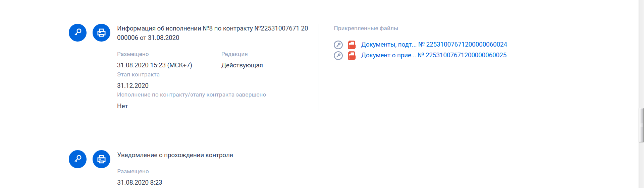
Task: Click the vertical scrollbar thumb
Action: point(641,125)
